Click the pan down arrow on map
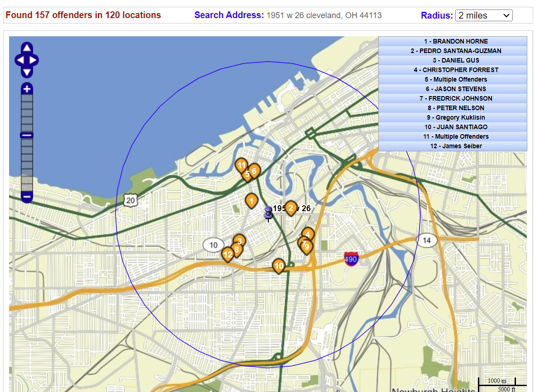 tap(27, 72)
